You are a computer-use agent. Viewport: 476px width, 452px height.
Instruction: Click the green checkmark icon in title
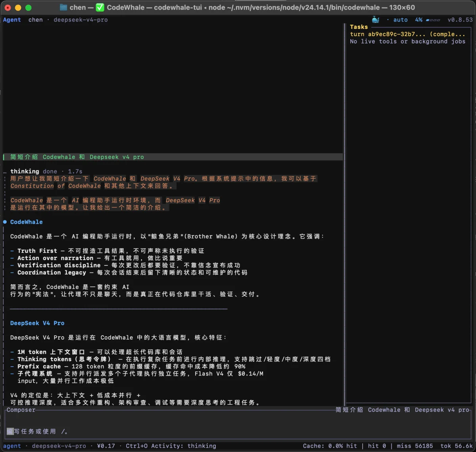pyautogui.click(x=100, y=7)
